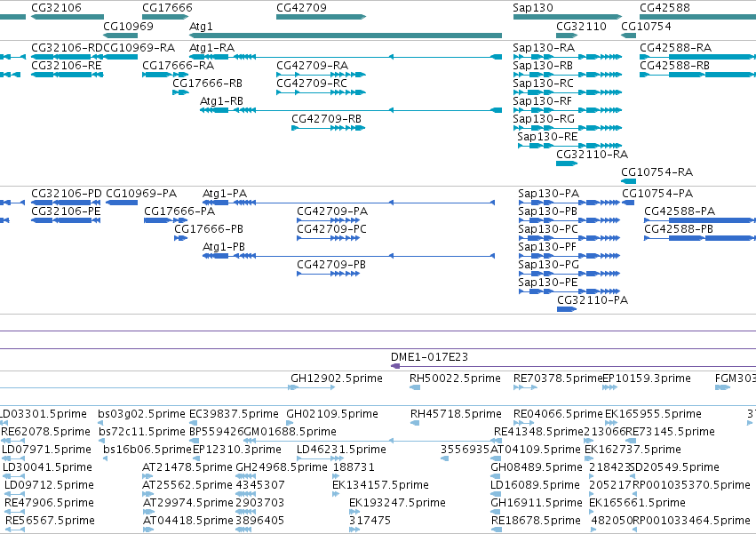The image size is (756, 534).
Task: Click EST RE56567.5prime
Action: click(x=15, y=530)
